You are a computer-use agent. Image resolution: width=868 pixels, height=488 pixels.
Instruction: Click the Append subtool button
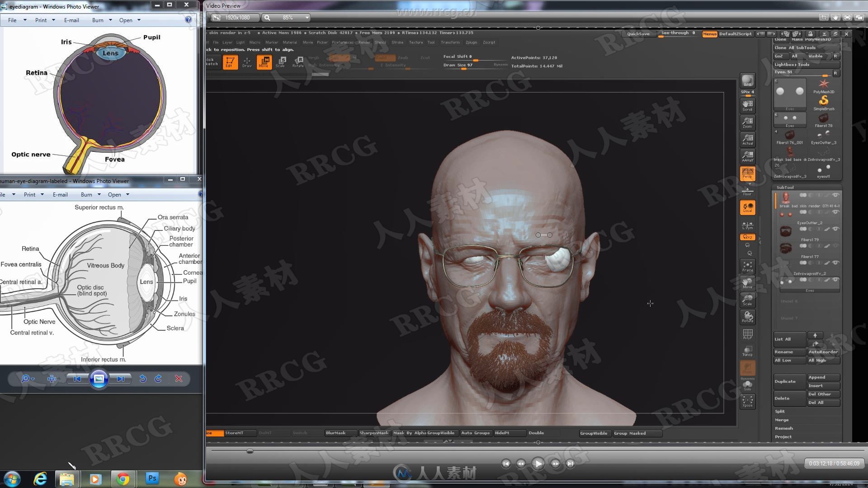pos(824,377)
